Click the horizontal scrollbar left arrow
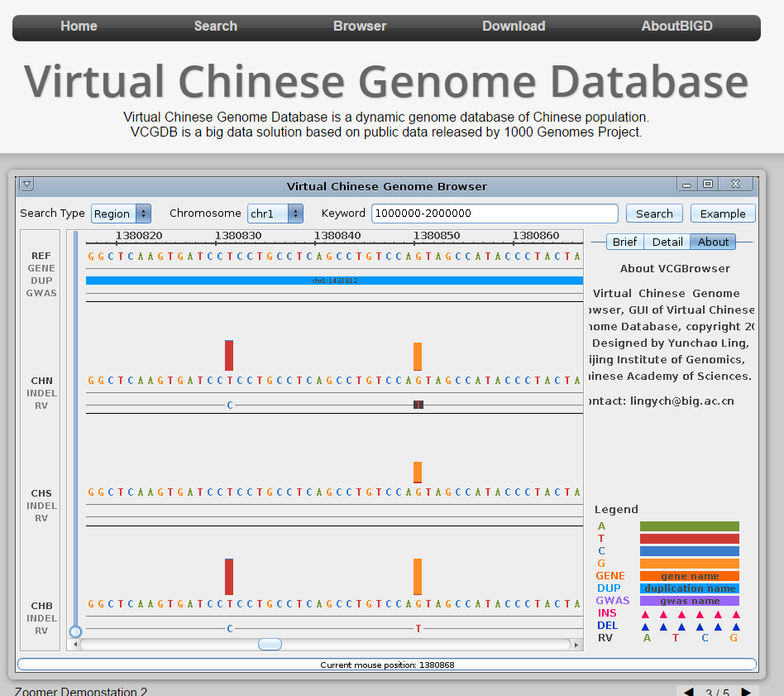The image size is (784, 696). click(x=77, y=644)
